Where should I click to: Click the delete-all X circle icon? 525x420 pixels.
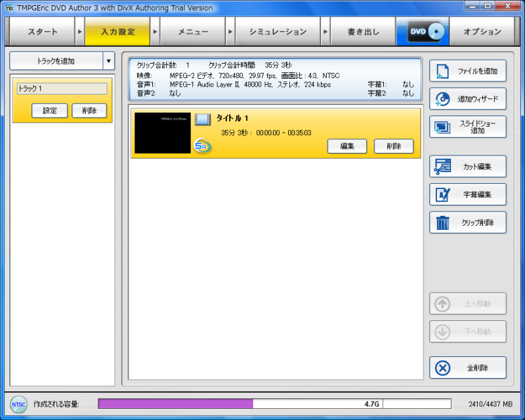coord(442,368)
